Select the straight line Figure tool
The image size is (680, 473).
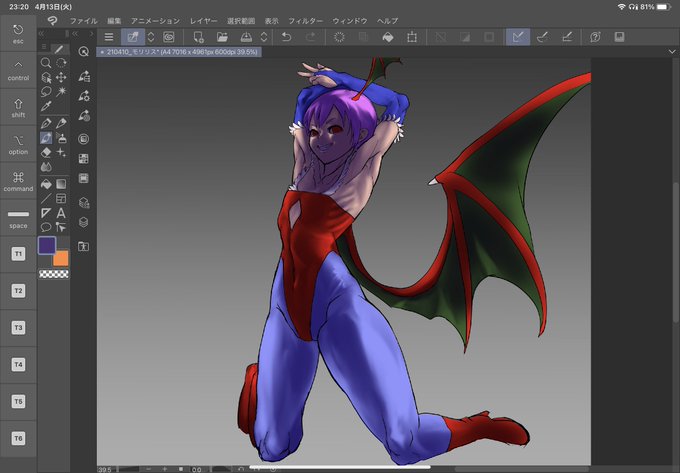[46, 199]
